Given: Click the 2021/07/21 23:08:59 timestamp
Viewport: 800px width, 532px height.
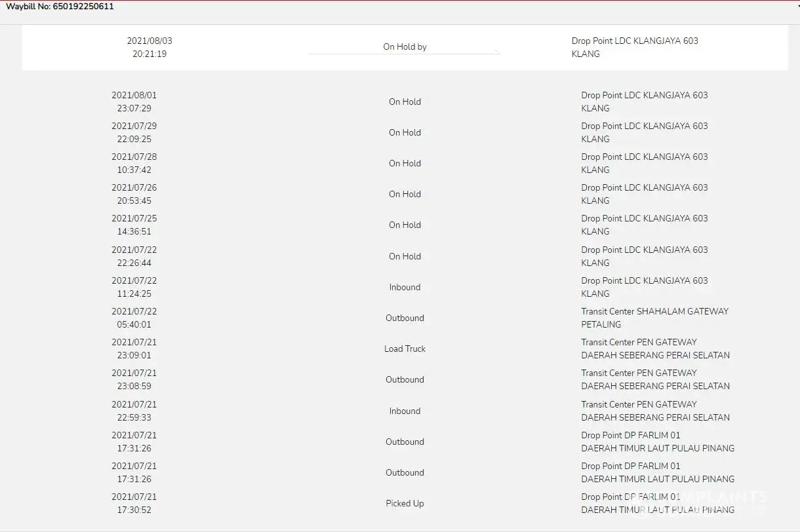Looking at the screenshot, I should point(134,379).
